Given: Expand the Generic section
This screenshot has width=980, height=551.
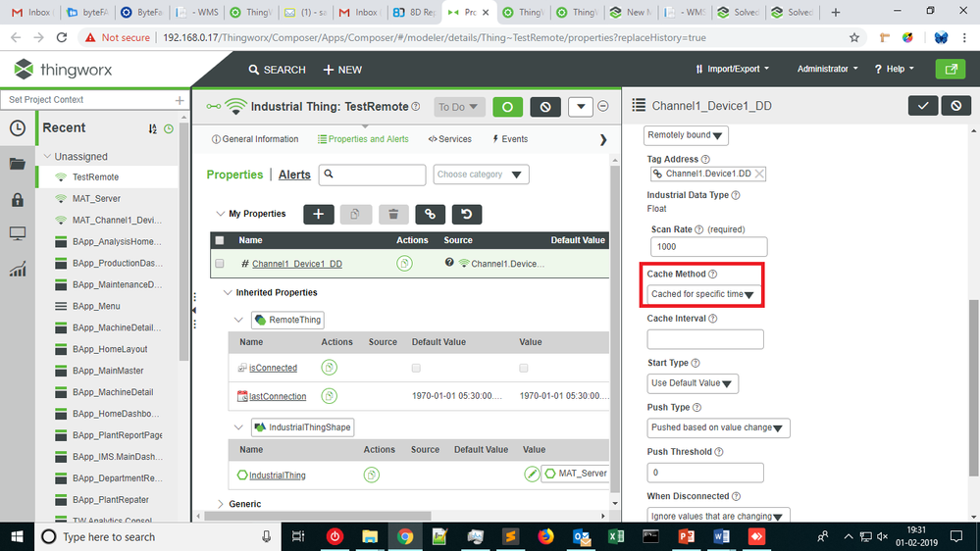Looking at the screenshot, I should tap(220, 504).
